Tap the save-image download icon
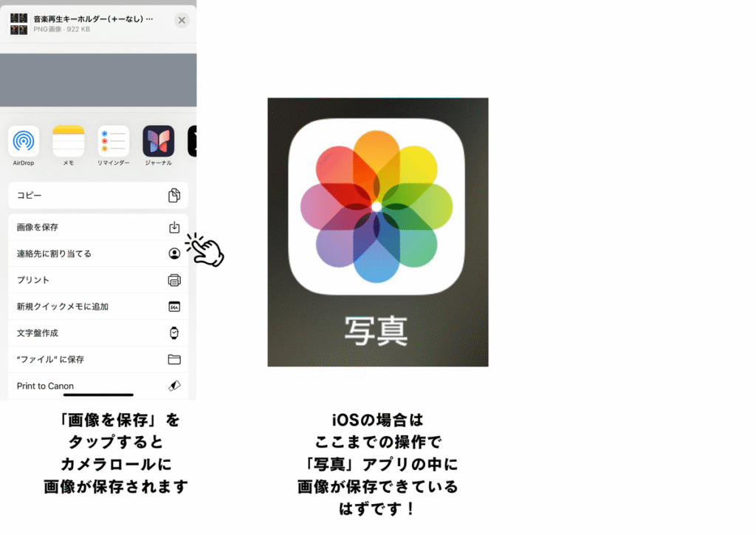Image resolution: width=756 pixels, height=535 pixels. 174,227
